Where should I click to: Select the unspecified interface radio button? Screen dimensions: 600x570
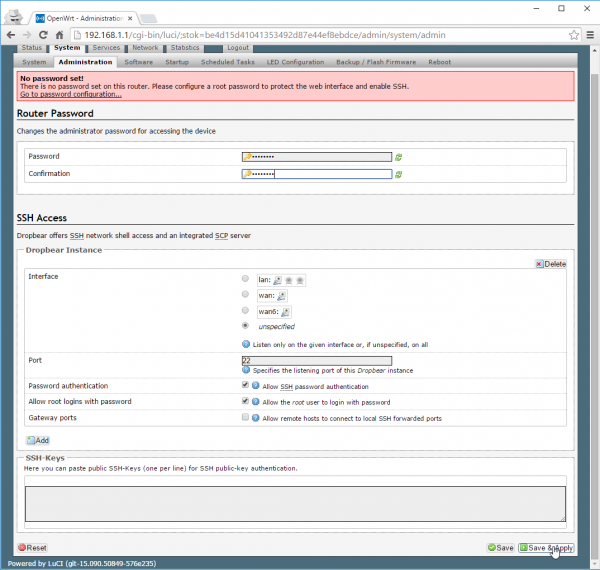(x=246, y=326)
